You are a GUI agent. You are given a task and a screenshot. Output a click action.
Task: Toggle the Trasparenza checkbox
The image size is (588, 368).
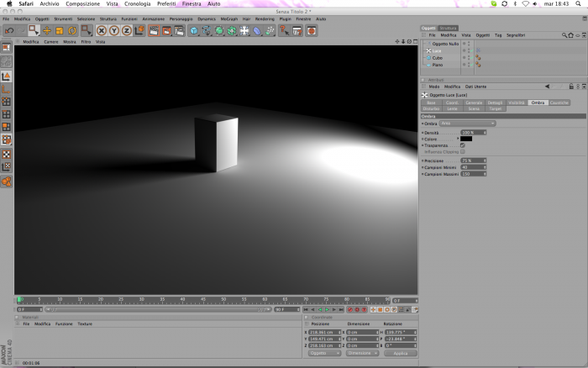coord(462,145)
